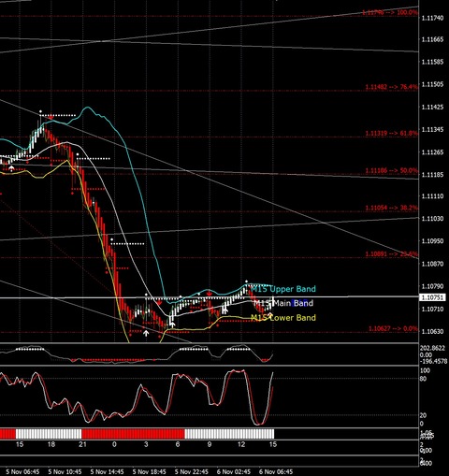The image size is (449, 476).
Task: Click the 1.11746 --> 100.0% Fibonacci label
Action: point(390,12)
